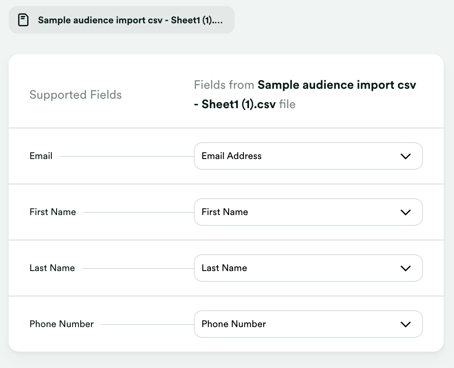Click the Fields from csv file column header
Screen dimensions: 454x368
click(305, 95)
